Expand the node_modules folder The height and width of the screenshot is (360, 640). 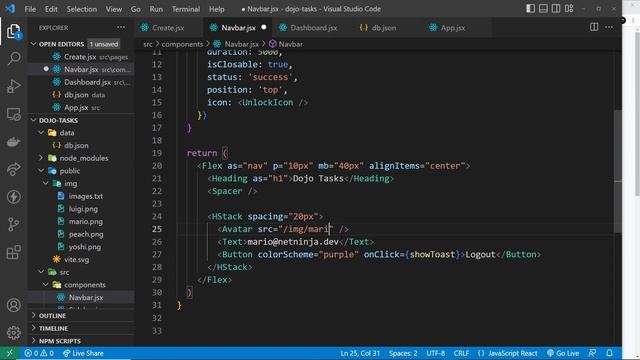[x=41, y=158]
